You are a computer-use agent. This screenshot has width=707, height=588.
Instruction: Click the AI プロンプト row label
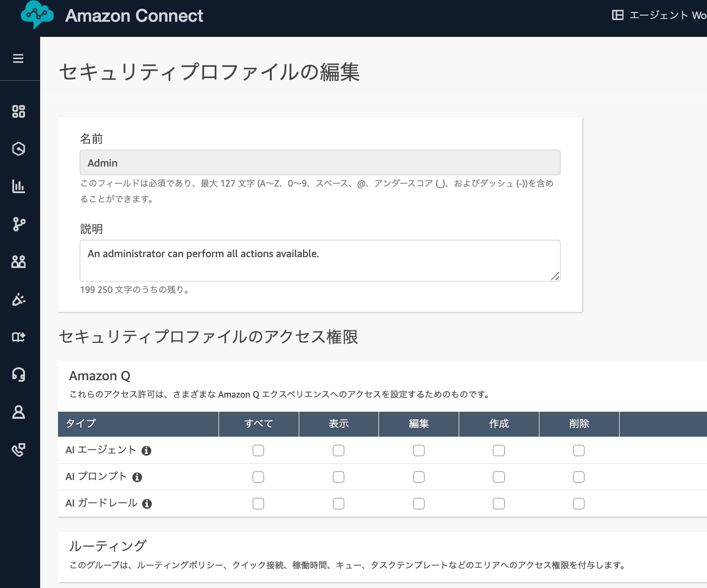(x=96, y=476)
